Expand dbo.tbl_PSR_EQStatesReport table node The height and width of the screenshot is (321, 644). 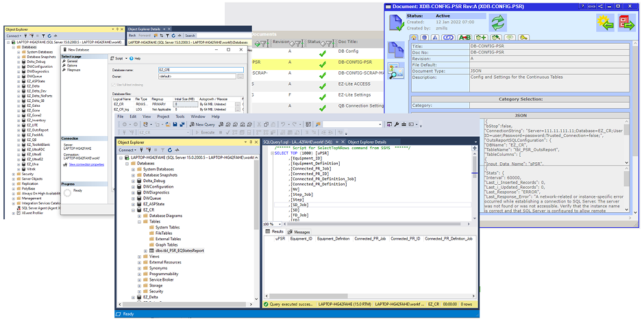145,251
